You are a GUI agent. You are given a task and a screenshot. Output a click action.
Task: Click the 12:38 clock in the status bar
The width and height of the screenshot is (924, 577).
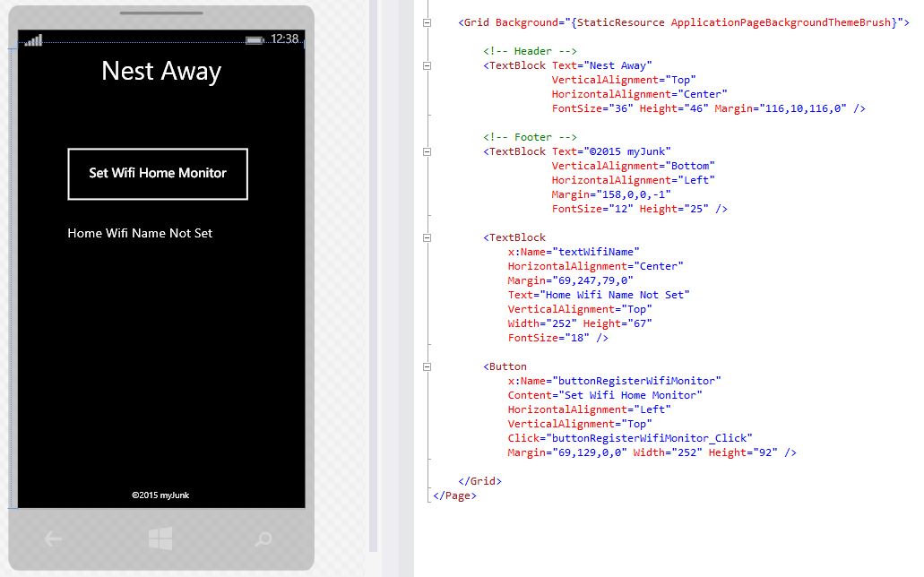[284, 39]
